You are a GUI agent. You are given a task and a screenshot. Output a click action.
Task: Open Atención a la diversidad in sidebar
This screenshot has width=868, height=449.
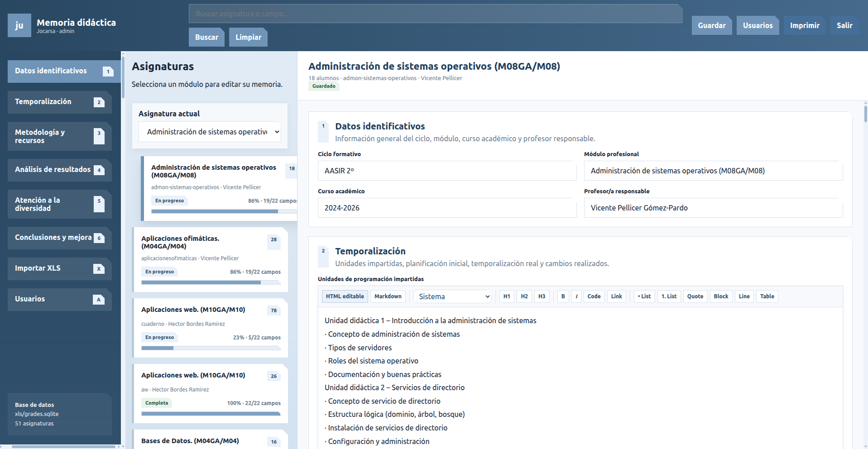coord(60,204)
